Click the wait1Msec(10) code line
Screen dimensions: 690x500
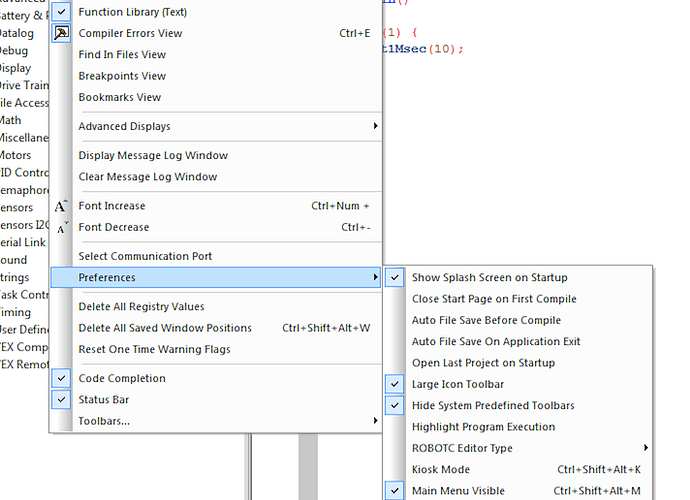(423, 49)
